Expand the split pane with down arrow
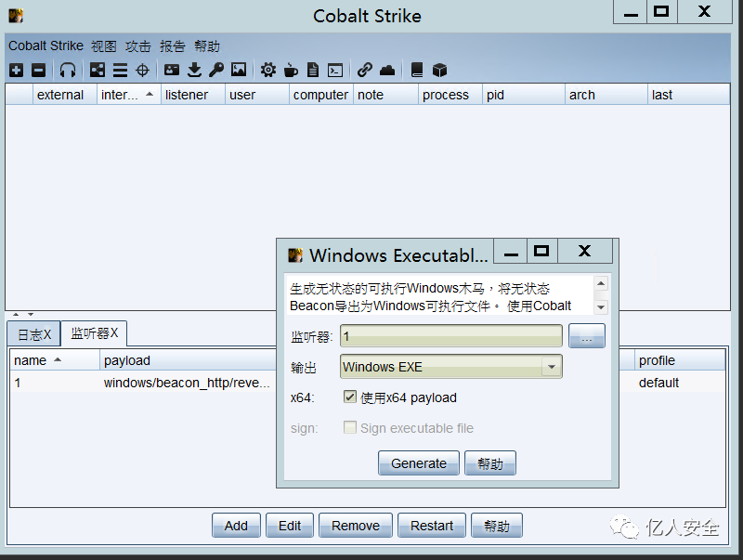 click(x=31, y=314)
